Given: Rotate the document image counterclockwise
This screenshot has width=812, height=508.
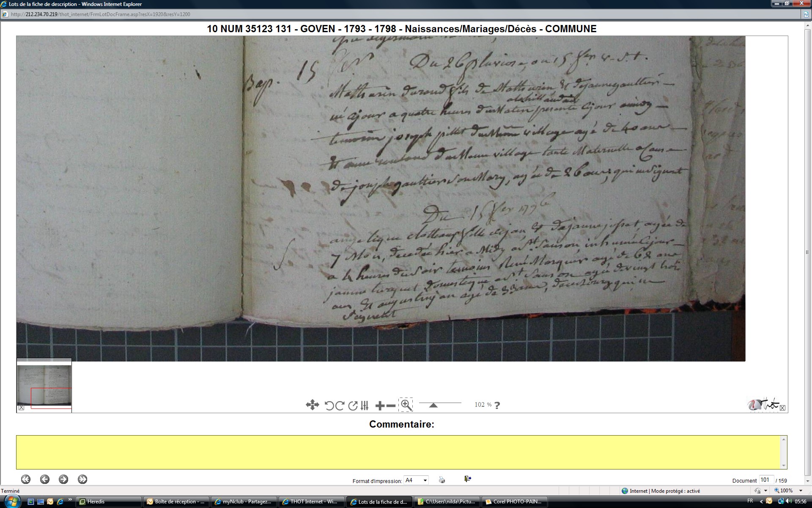Looking at the screenshot, I should tap(329, 406).
